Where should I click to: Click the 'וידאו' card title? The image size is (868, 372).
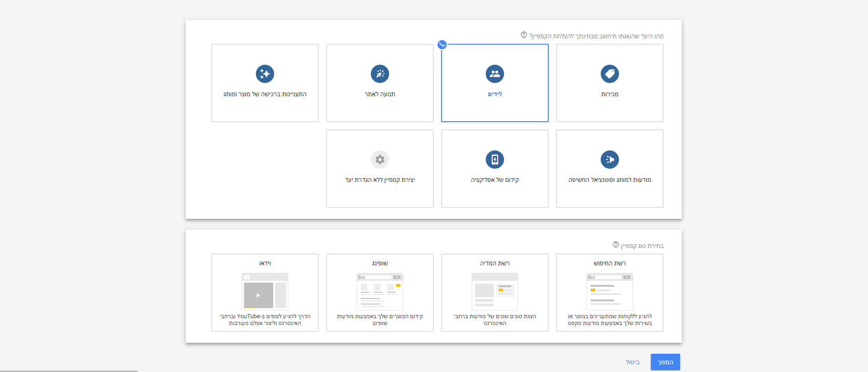coord(265,263)
